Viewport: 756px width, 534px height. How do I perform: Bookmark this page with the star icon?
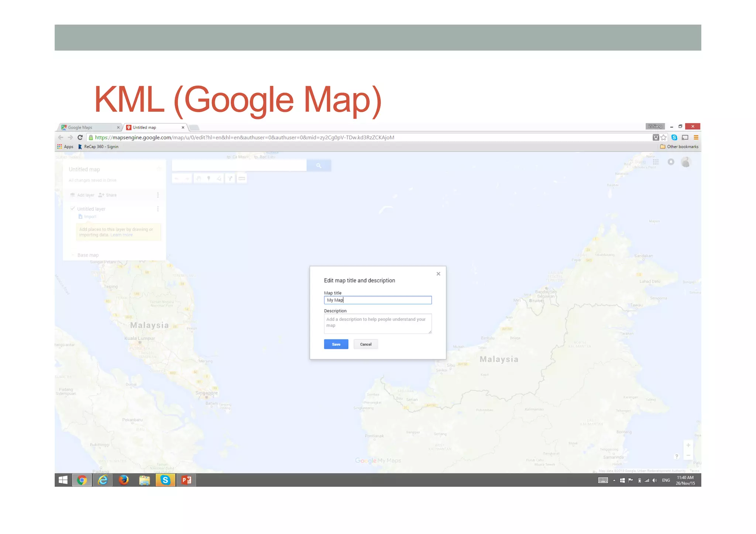coord(664,137)
